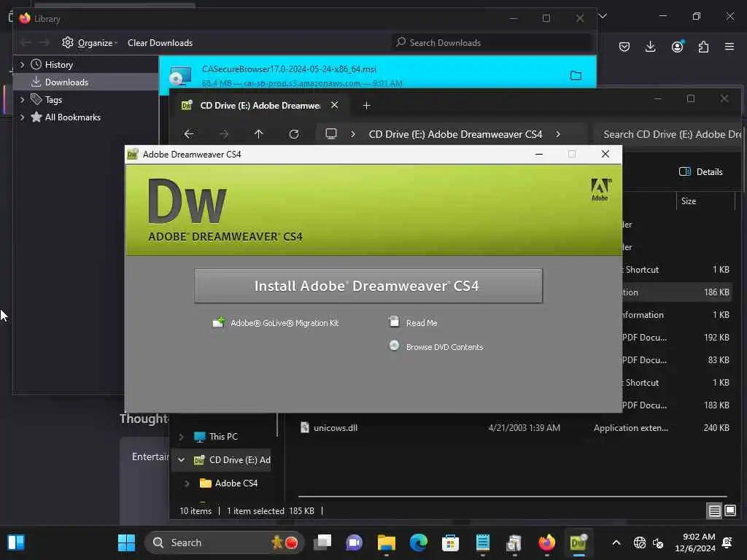Click the GoLive Migration Kit icon
This screenshot has width=747, height=560.
[x=219, y=322]
